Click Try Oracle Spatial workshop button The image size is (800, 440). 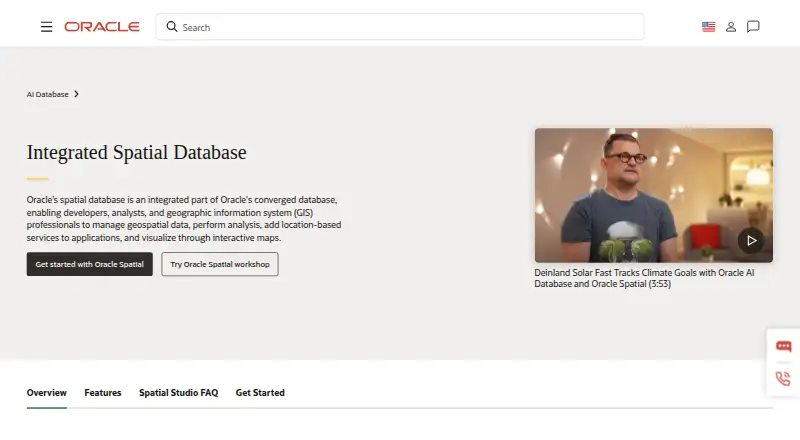click(x=220, y=264)
